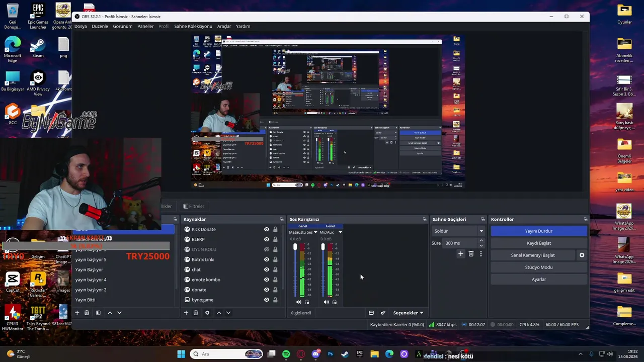
Task: Hide the emote kombo source
Action: (267, 280)
